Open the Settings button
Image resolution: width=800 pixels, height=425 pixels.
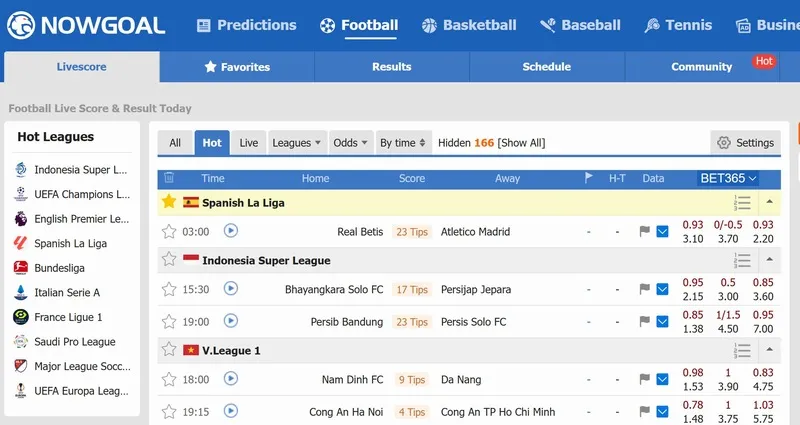[x=745, y=143]
